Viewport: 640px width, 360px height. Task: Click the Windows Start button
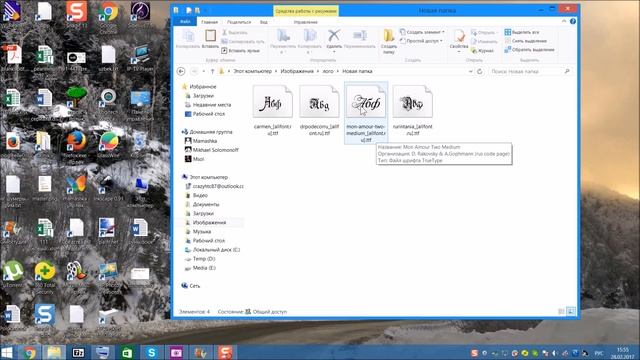[x=7, y=352]
